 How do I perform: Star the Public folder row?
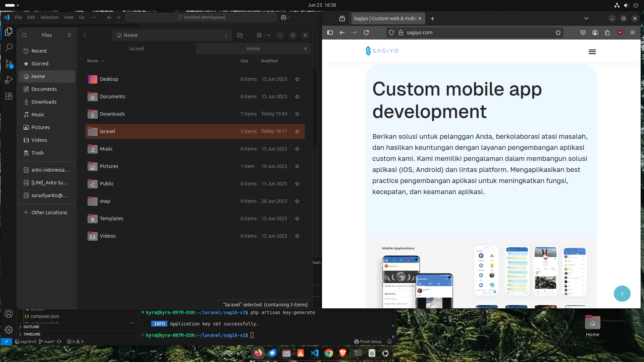(x=297, y=184)
